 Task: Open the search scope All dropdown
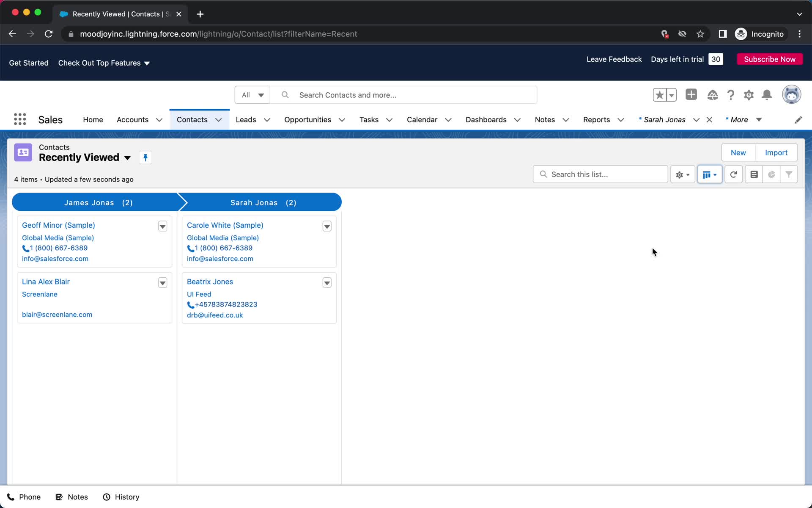coord(252,95)
